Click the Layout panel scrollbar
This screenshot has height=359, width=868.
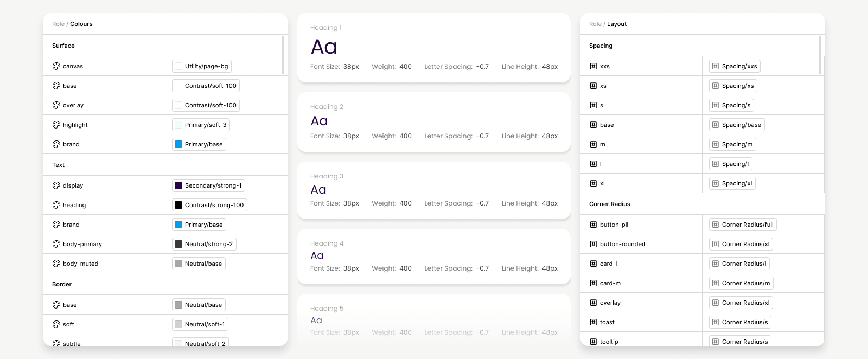tap(820, 55)
